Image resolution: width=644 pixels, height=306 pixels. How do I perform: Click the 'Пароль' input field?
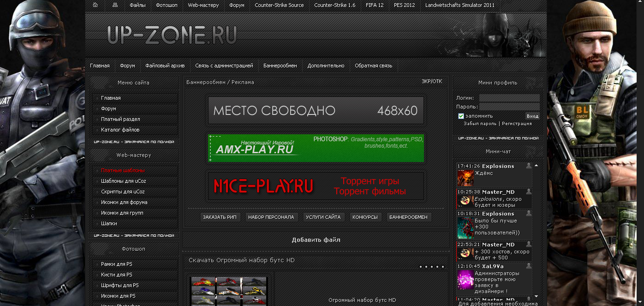pyautogui.click(x=509, y=107)
